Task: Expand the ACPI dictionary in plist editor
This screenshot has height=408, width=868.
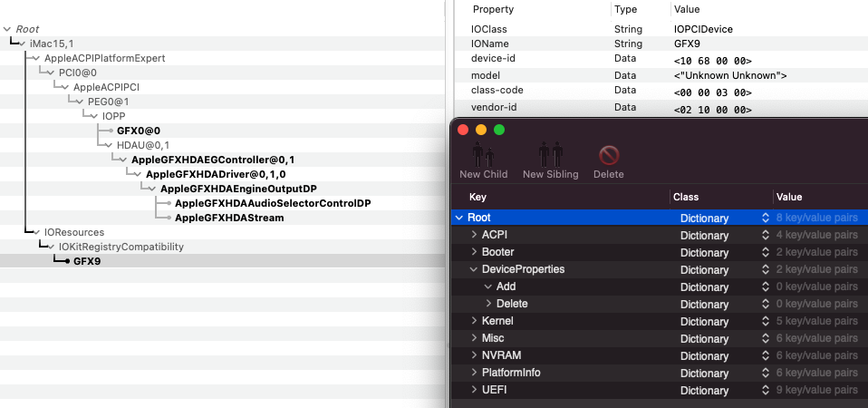Action: tap(474, 235)
